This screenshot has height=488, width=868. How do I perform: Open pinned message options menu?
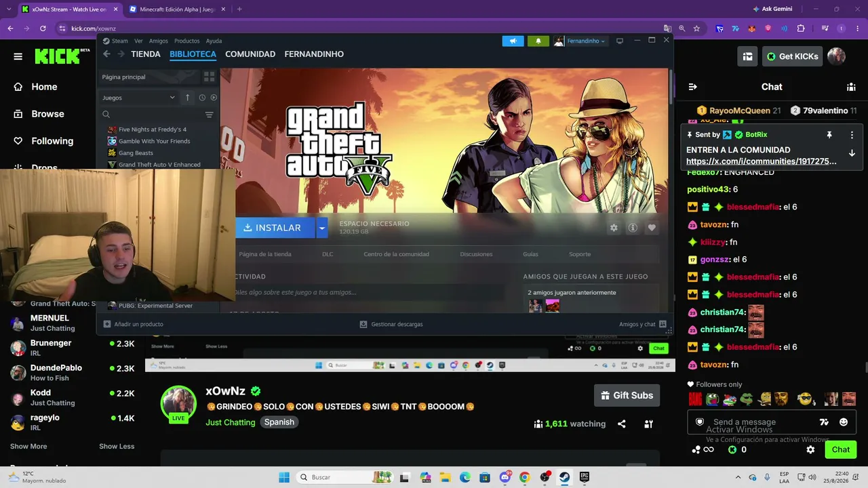tap(852, 135)
